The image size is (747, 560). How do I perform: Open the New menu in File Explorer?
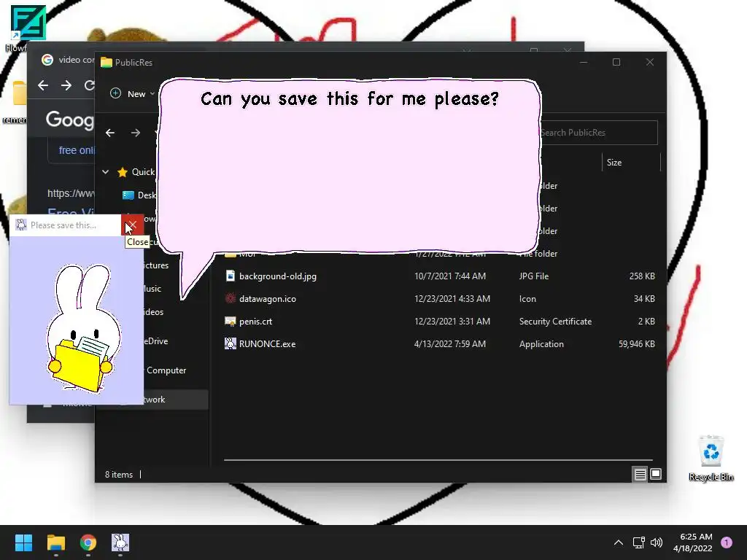pos(132,94)
